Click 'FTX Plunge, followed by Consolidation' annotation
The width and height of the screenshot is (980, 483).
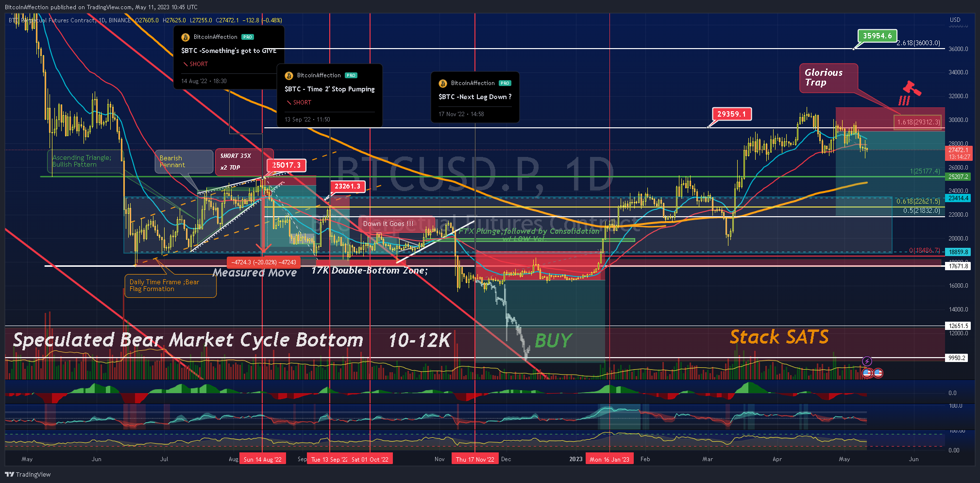click(x=529, y=235)
